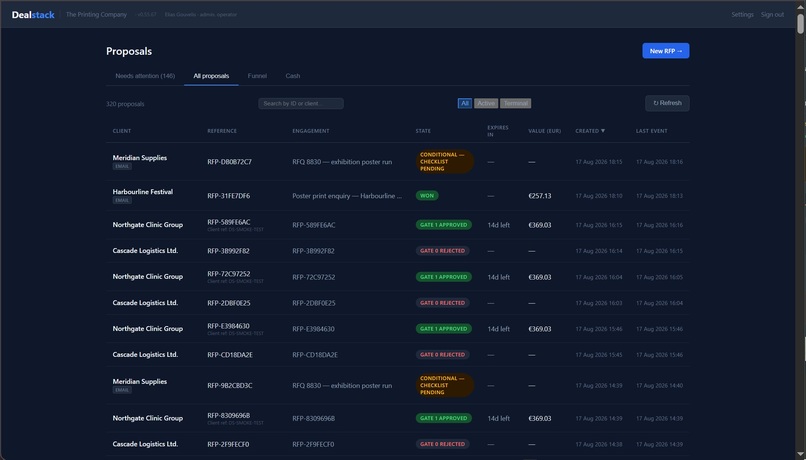Filter proposals by Terminal
The height and width of the screenshot is (460, 806).
[x=516, y=103]
